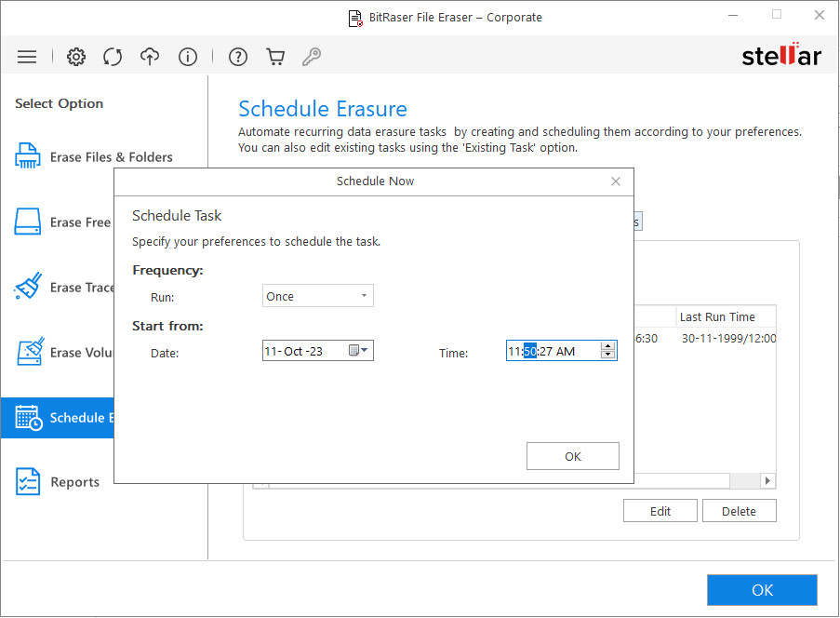Confirm the Schedule Now dialog with OK
840x618 pixels.
tap(573, 456)
